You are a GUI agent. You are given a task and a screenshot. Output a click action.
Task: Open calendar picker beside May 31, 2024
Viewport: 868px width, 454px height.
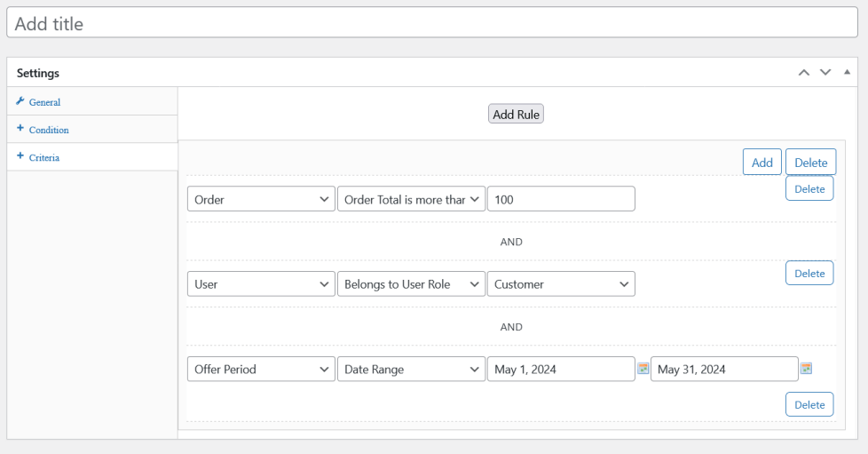(x=806, y=369)
